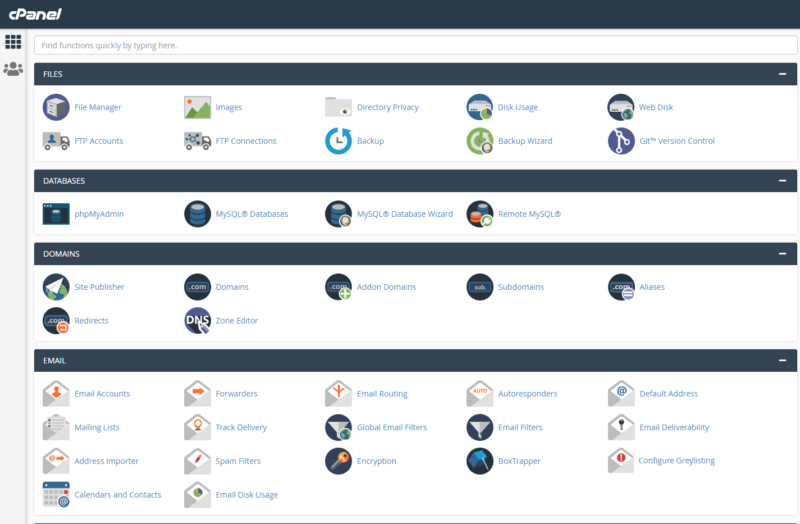
Task: Click the DNS Zone Editor icon
Action: [x=198, y=320]
